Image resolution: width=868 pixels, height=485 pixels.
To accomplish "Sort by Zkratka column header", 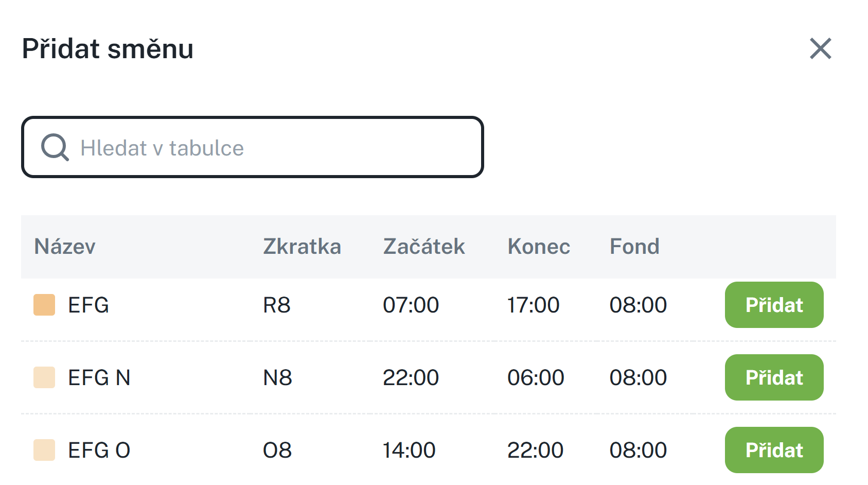I will click(302, 247).
